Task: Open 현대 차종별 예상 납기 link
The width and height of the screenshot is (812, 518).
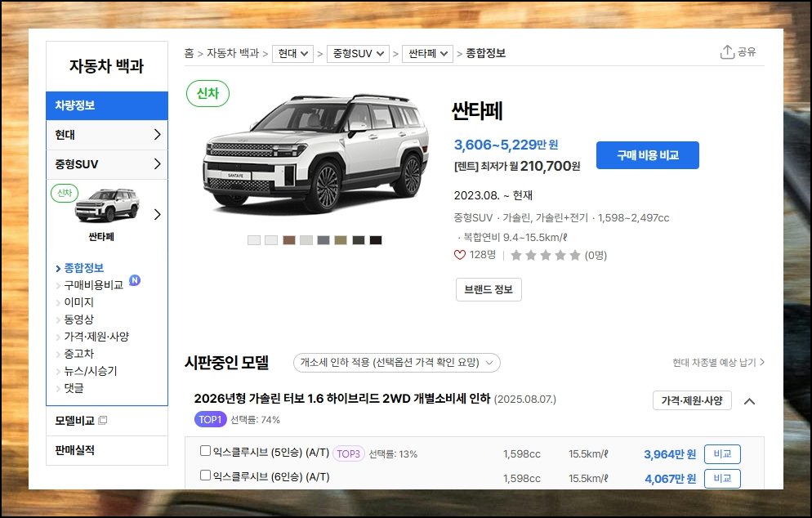Action: click(x=718, y=363)
